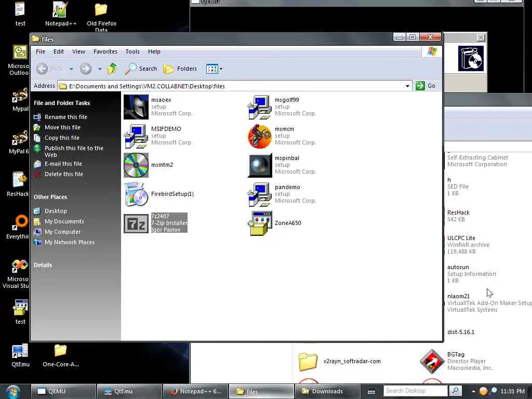Go to My Network Places
This screenshot has width=532, height=399.
(x=70, y=242)
